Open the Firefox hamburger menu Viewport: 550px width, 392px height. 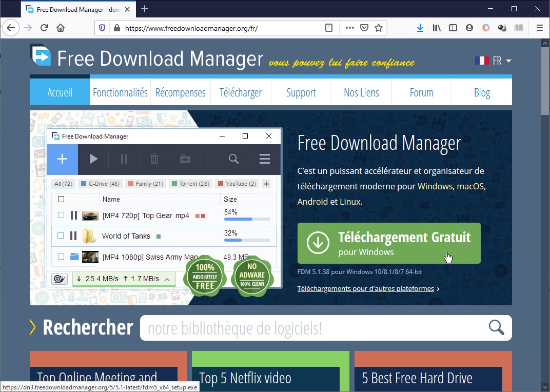[x=539, y=28]
